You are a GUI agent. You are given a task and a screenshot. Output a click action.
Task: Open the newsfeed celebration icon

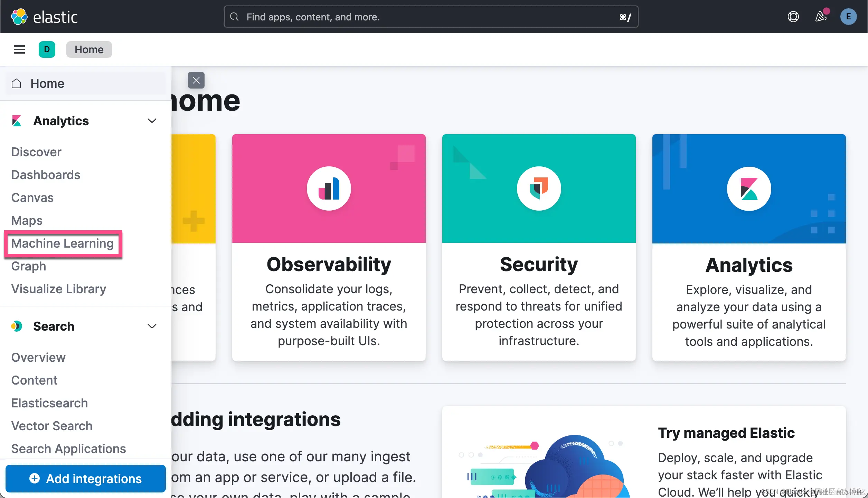point(821,17)
